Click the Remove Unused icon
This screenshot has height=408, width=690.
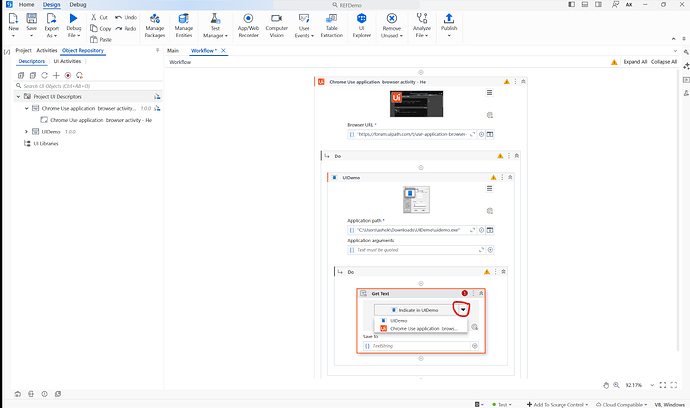(392, 18)
